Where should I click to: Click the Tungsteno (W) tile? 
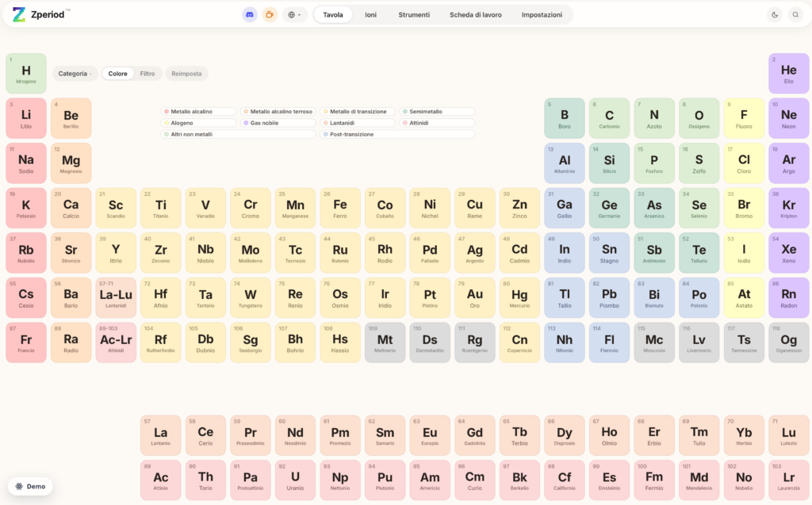(x=251, y=298)
